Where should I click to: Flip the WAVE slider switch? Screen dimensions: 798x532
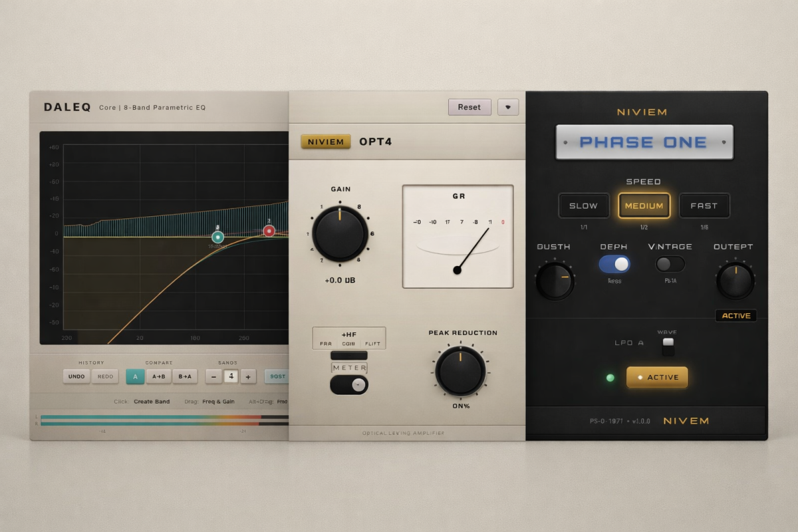click(x=668, y=346)
